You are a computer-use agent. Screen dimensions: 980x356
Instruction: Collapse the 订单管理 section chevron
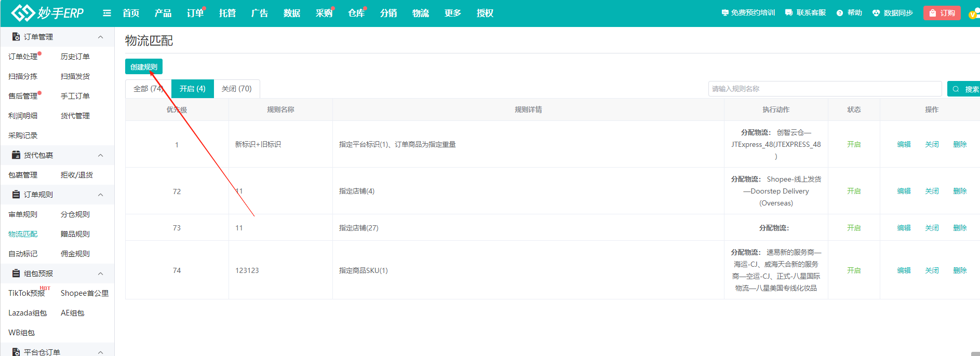point(101,37)
